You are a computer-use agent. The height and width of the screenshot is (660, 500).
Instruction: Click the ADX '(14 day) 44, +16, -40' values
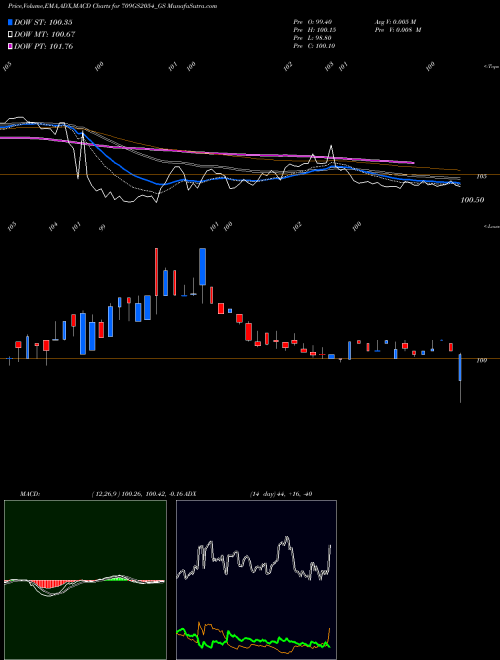[281, 494]
